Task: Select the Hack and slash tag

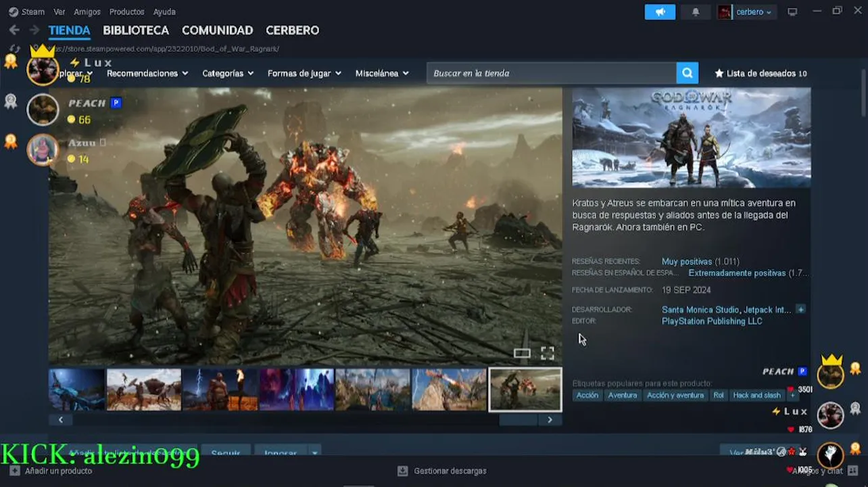Action: 757,396
